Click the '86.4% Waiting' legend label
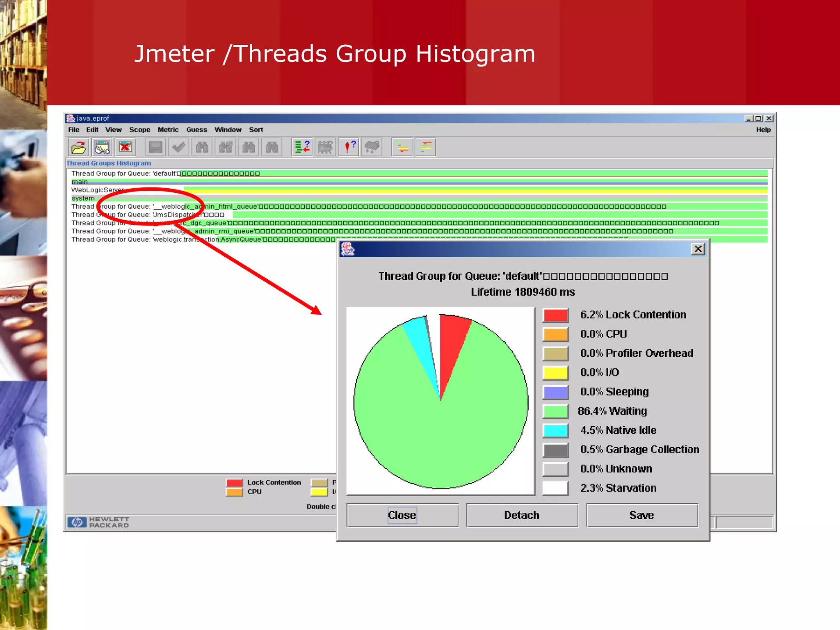Viewport: 840px width, 630px height. click(612, 411)
